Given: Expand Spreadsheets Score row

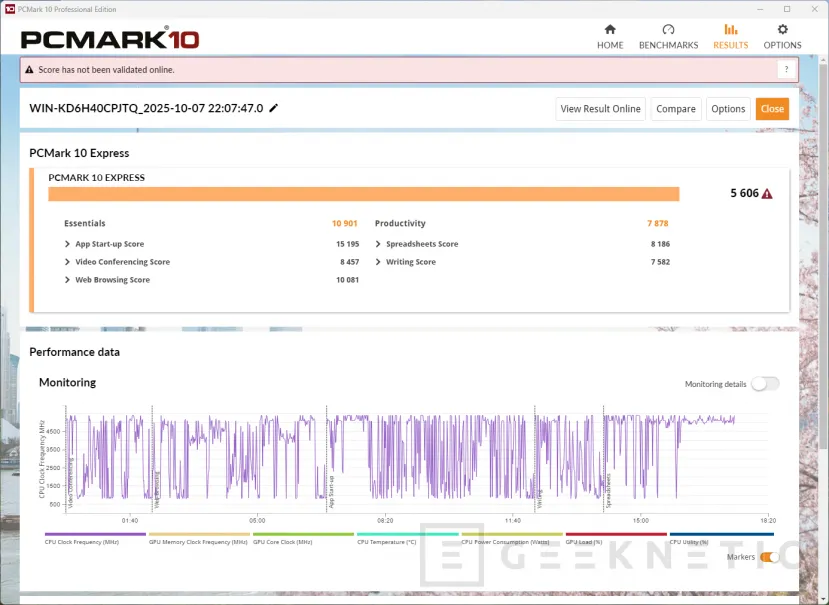Looking at the screenshot, I should click(379, 244).
